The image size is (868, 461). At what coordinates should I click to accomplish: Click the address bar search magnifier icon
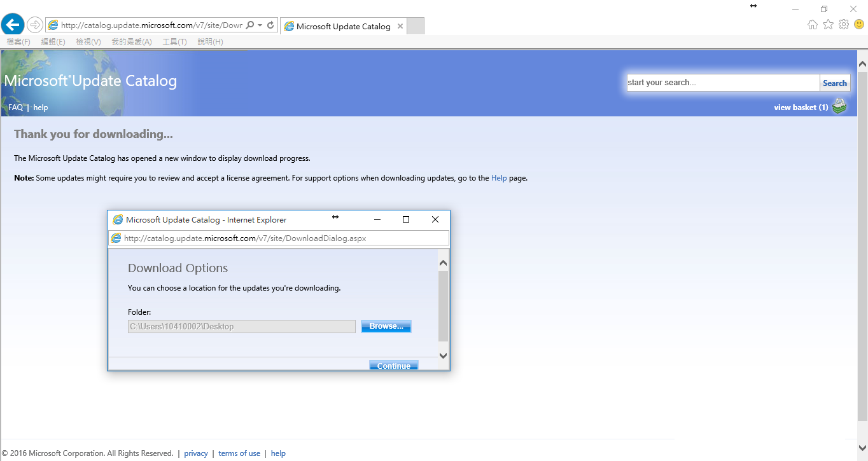click(x=250, y=25)
